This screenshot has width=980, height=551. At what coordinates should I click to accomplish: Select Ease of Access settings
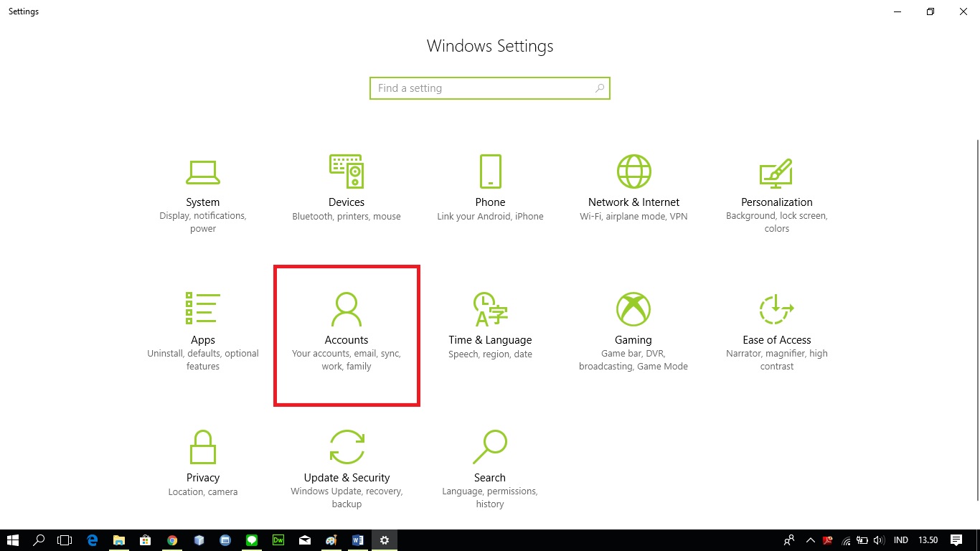click(777, 326)
